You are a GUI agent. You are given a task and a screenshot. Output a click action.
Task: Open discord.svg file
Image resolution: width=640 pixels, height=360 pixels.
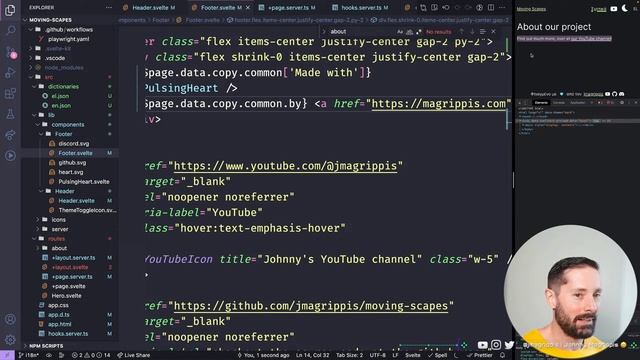click(73, 144)
